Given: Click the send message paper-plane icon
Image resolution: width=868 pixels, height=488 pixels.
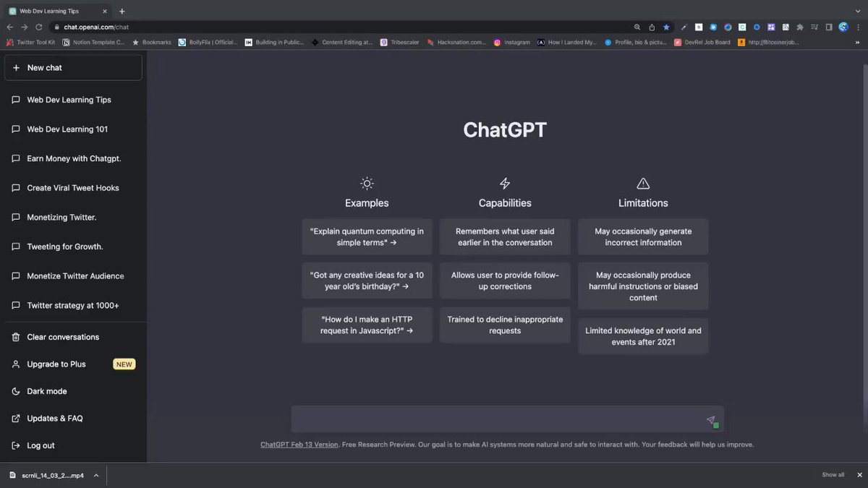Looking at the screenshot, I should [x=711, y=420].
